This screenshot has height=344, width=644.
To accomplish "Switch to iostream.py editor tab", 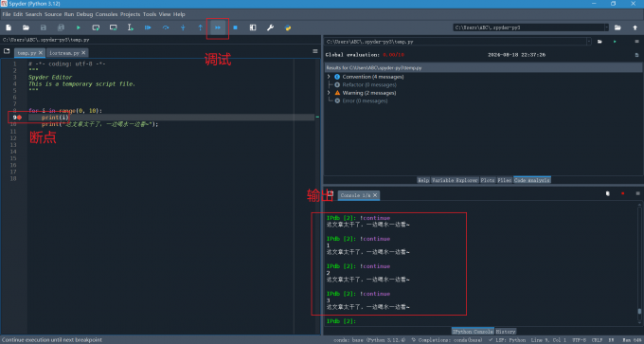I will point(64,53).
